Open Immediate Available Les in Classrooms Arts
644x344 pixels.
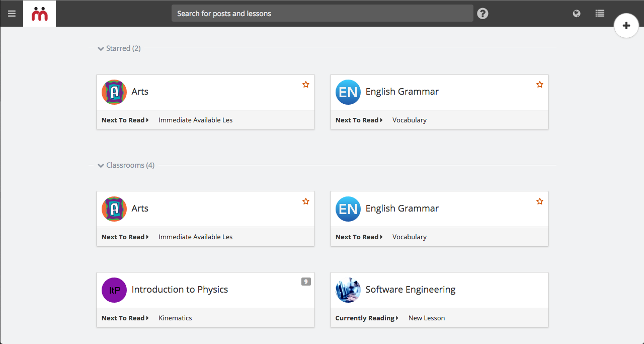pyautogui.click(x=196, y=237)
